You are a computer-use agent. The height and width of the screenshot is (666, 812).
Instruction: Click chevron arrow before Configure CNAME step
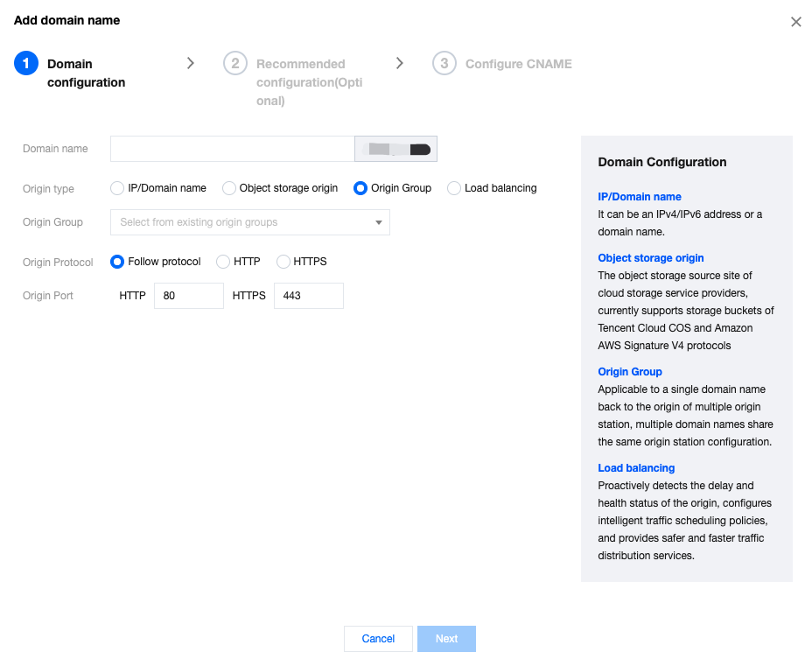(x=400, y=63)
